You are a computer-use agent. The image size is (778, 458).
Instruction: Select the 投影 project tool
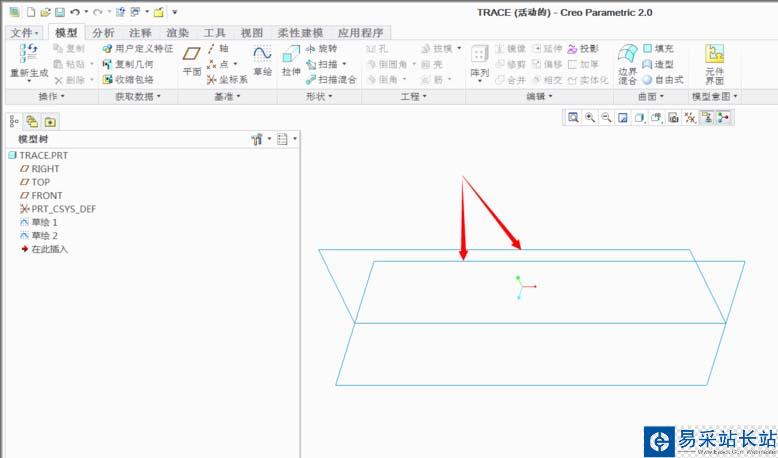point(583,49)
